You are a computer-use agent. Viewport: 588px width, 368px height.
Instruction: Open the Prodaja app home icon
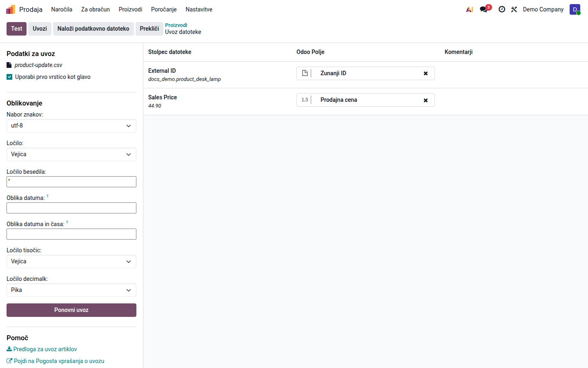click(11, 9)
